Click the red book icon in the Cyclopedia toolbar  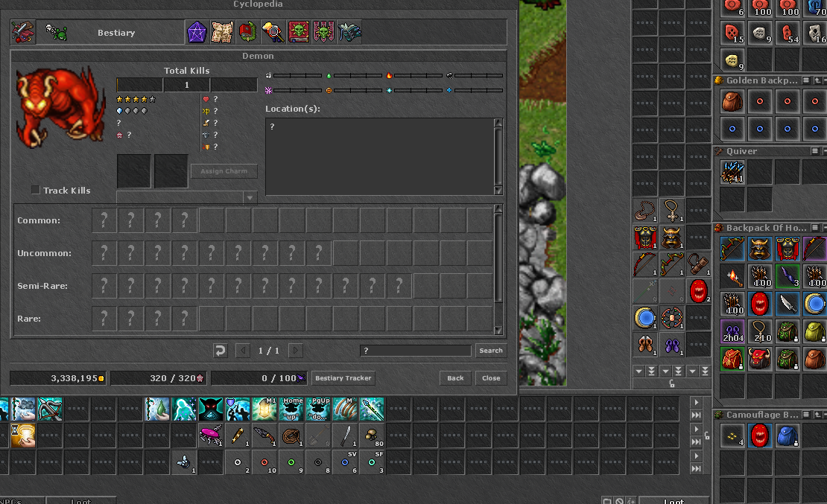pyautogui.click(x=246, y=32)
